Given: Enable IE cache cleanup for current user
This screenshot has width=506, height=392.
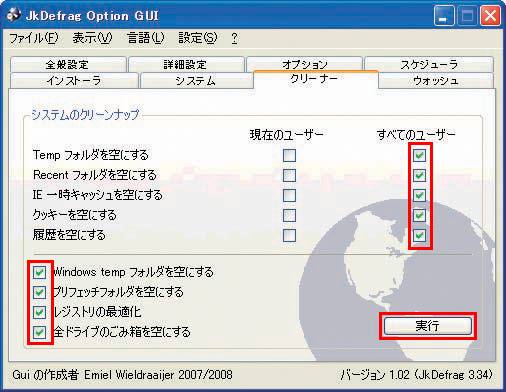Looking at the screenshot, I should point(289,195).
